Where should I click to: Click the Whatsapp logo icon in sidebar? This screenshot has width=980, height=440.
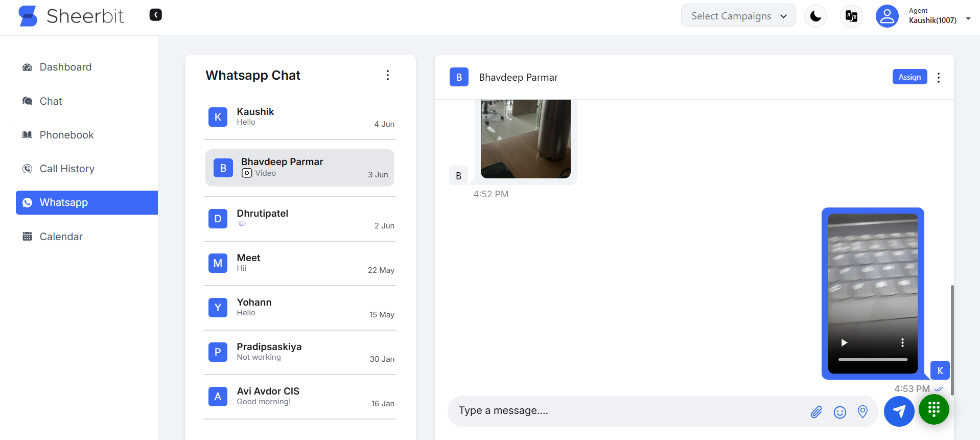tap(27, 203)
